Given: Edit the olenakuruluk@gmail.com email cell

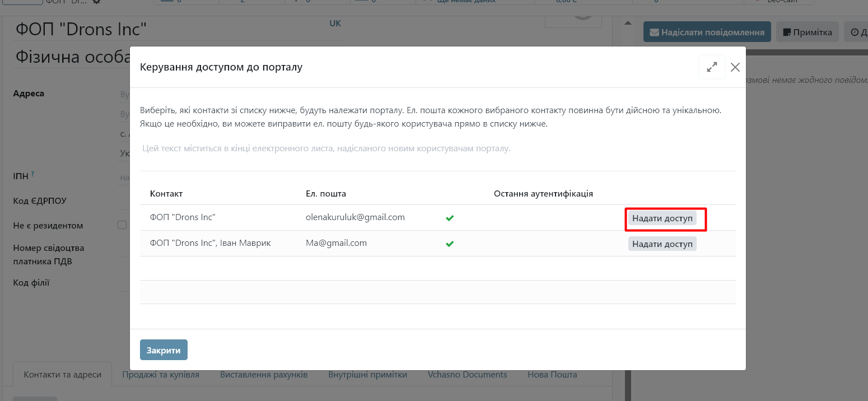Looking at the screenshot, I should pyautogui.click(x=355, y=217).
